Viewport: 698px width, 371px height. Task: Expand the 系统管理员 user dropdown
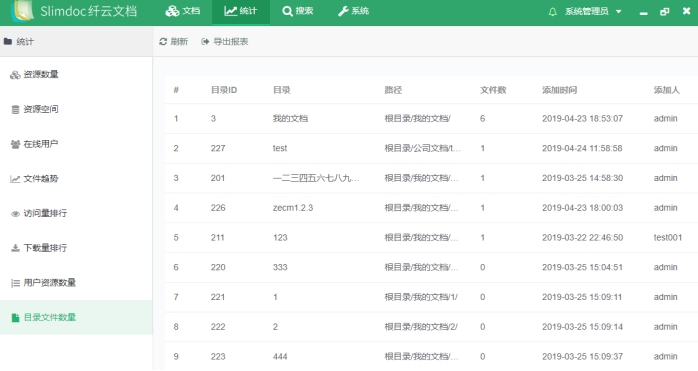pyautogui.click(x=593, y=12)
